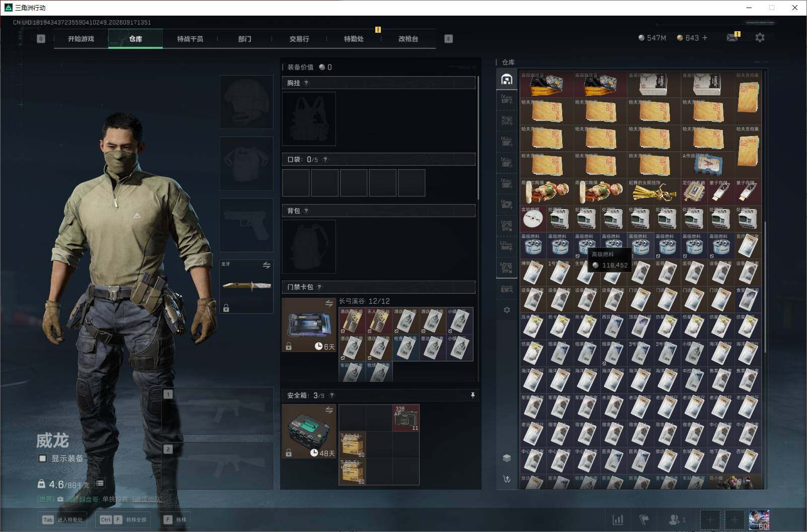This screenshot has height=532, width=807.
Task: Click the Q key icon left of 开始游戏
Action: [41, 39]
